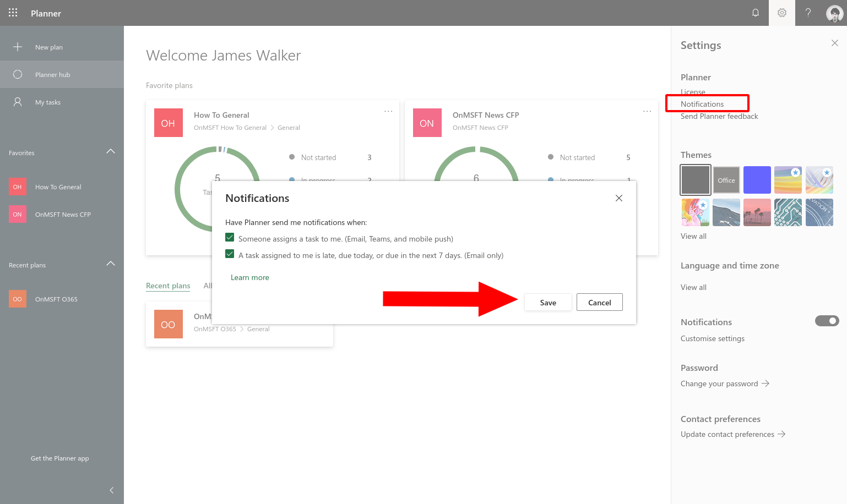The image size is (847, 504).
Task: Save the notification settings
Action: tap(548, 302)
